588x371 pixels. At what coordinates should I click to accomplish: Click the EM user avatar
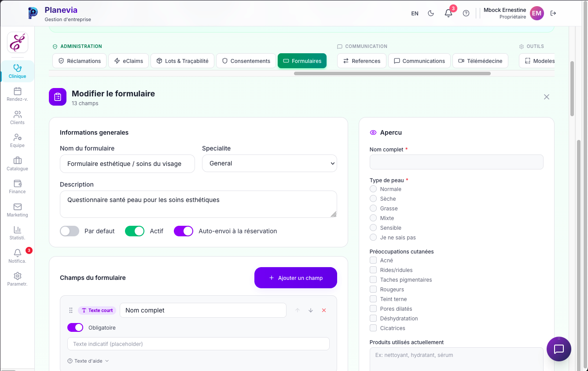click(x=537, y=13)
